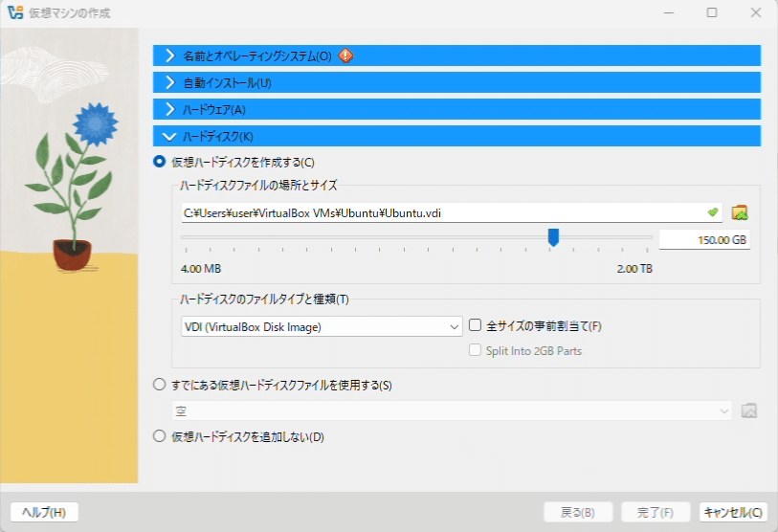Screen dimensions: 778x532
Task: Click the warning icon on name section
Action: tap(345, 55)
